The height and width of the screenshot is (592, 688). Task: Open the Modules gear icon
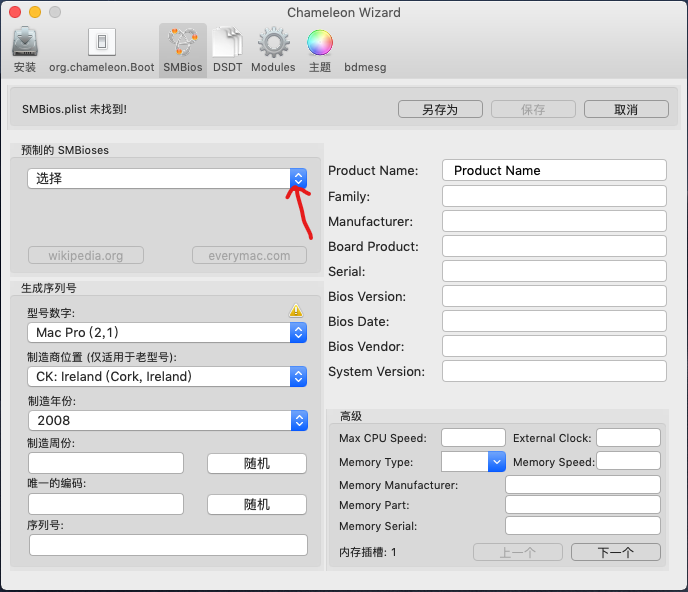[273, 50]
